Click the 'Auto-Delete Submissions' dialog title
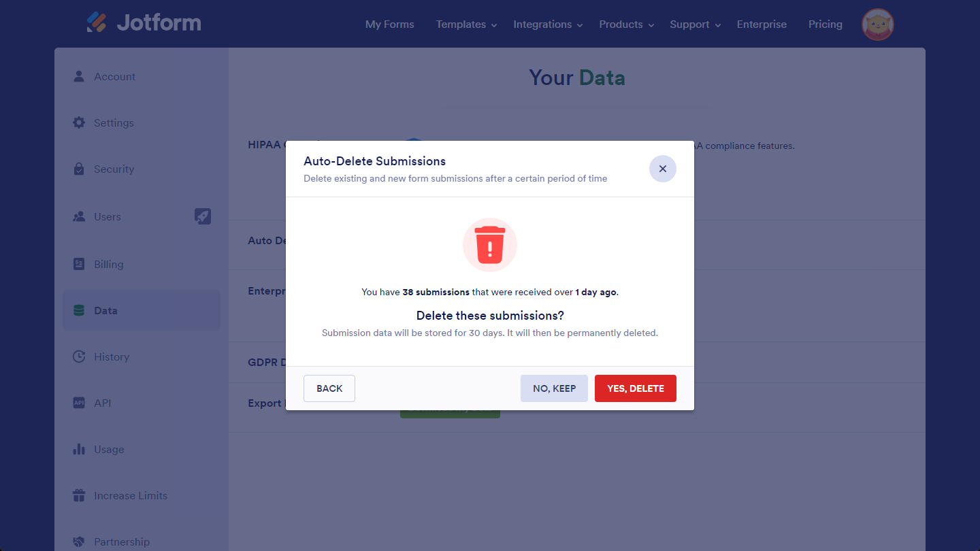 (374, 161)
